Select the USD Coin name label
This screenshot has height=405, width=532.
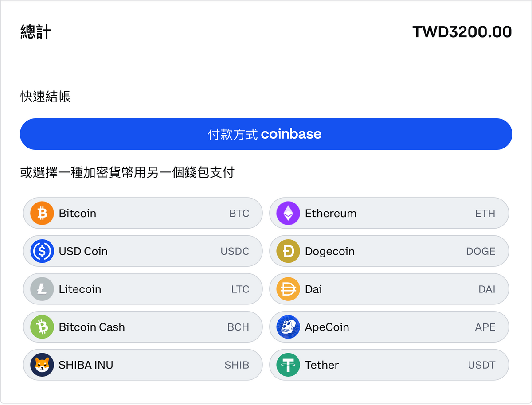point(83,251)
